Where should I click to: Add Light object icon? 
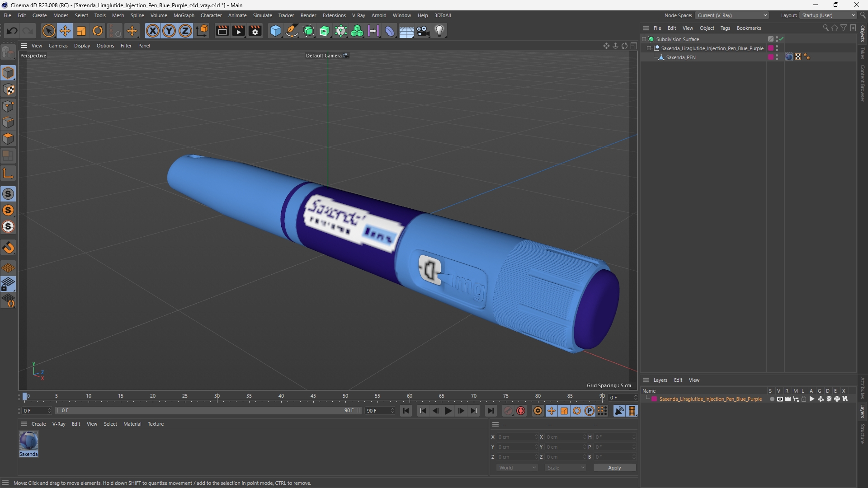tap(439, 31)
